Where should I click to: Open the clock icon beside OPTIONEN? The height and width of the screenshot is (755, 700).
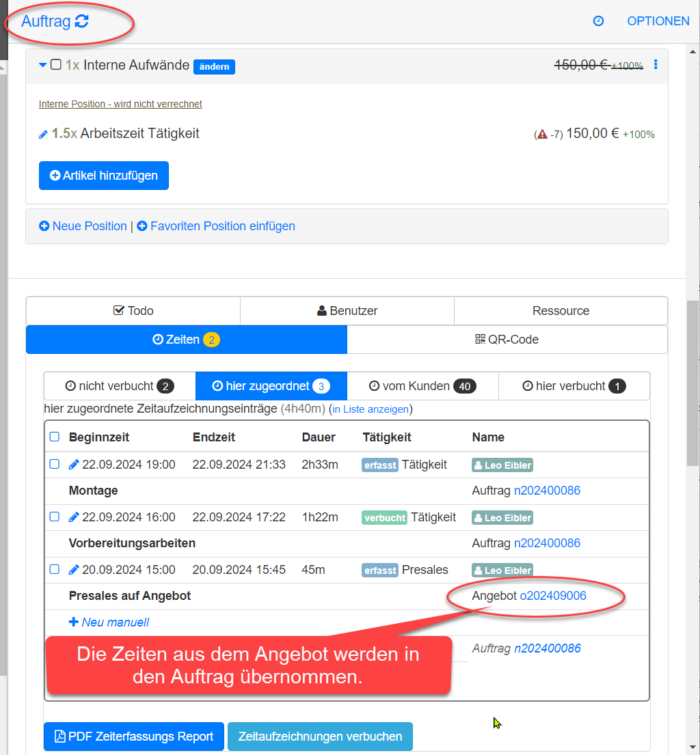tap(598, 21)
